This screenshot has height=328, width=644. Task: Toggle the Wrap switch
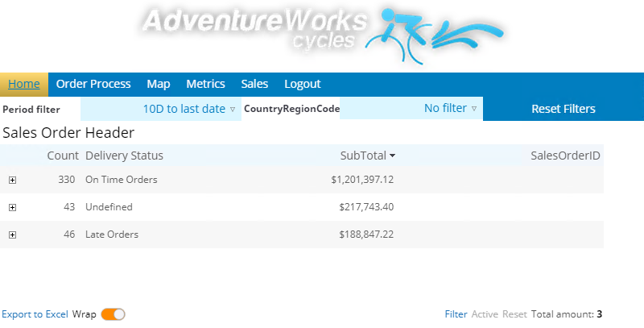[x=113, y=314]
